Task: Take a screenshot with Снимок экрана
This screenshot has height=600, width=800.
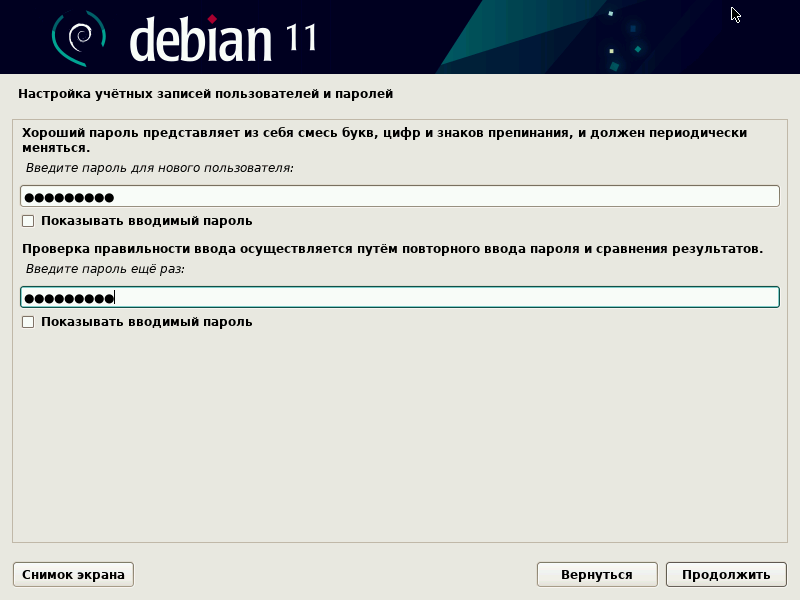Action: [72, 574]
